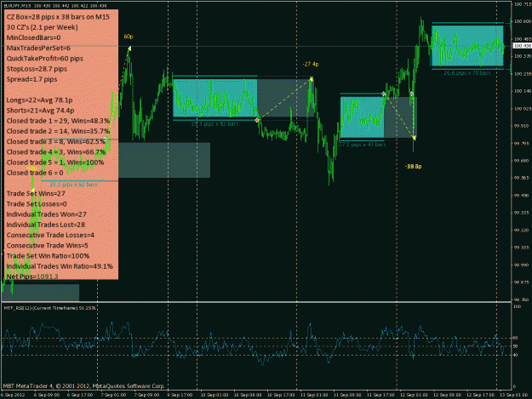Select the 'Shorts=21=Avg 74.4p' statistic

[x=40, y=111]
